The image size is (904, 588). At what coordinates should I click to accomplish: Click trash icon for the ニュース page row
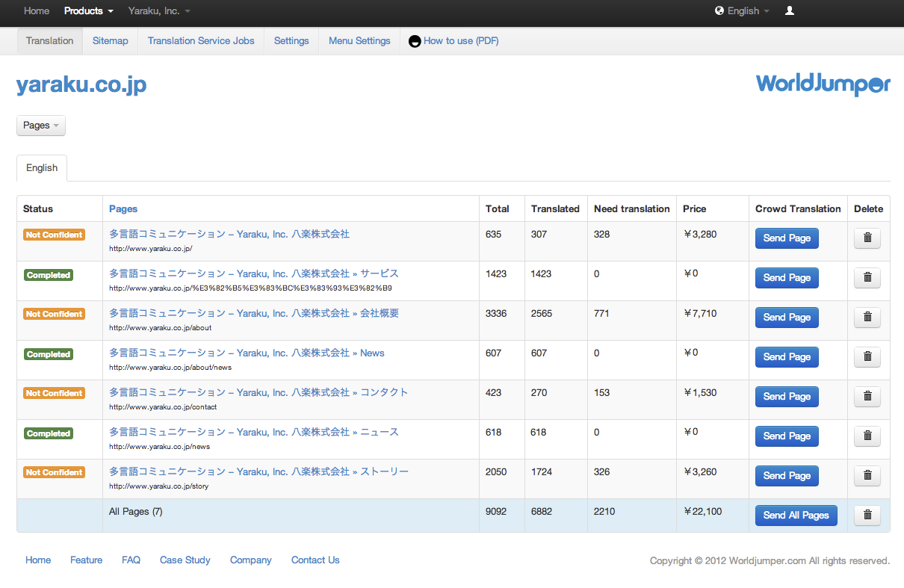pos(867,436)
